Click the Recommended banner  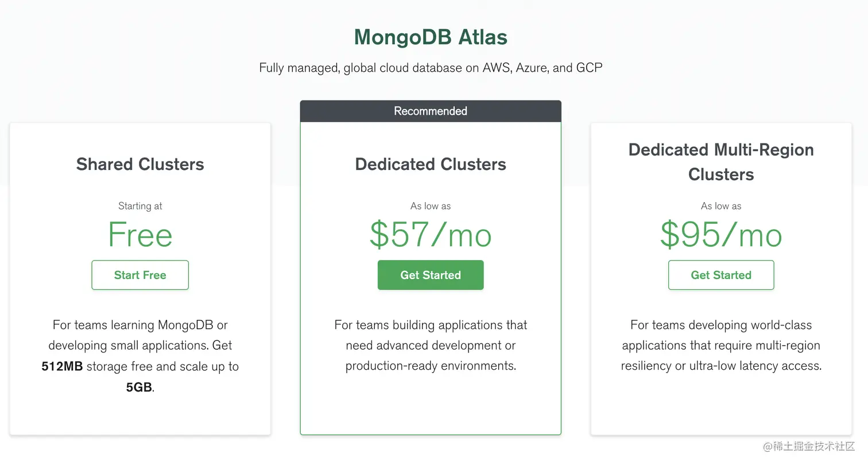click(431, 111)
